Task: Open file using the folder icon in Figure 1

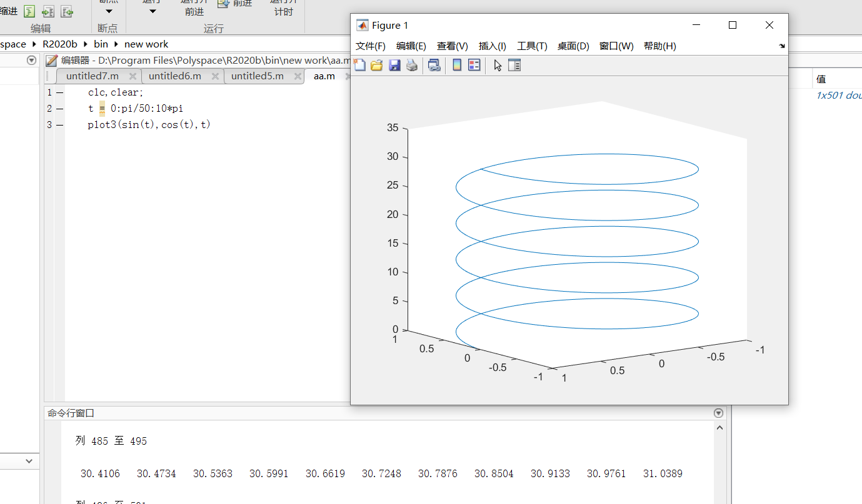Action: (x=376, y=65)
